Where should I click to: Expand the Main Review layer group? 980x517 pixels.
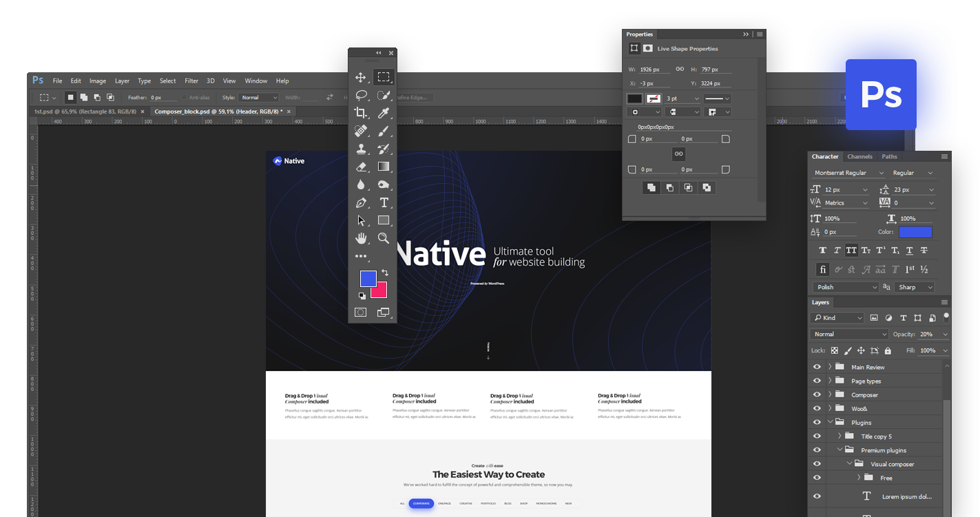(830, 367)
